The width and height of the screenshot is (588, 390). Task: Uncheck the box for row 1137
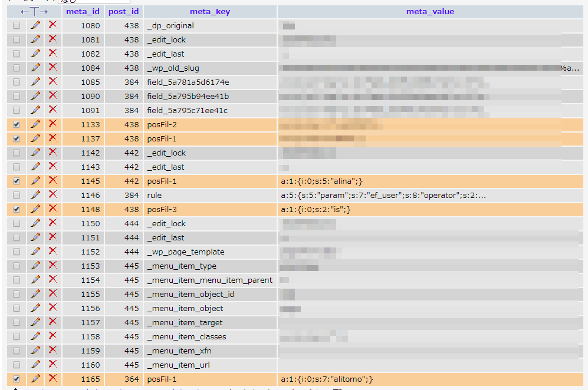click(x=17, y=138)
